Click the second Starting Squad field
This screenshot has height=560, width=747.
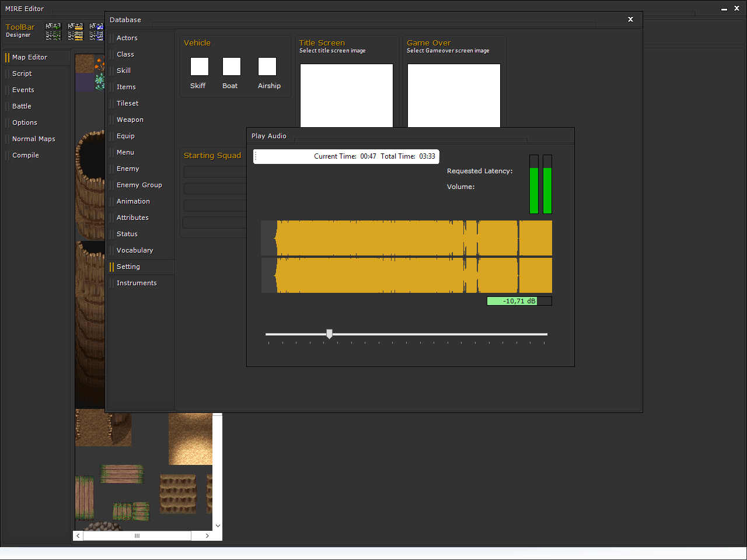point(215,188)
